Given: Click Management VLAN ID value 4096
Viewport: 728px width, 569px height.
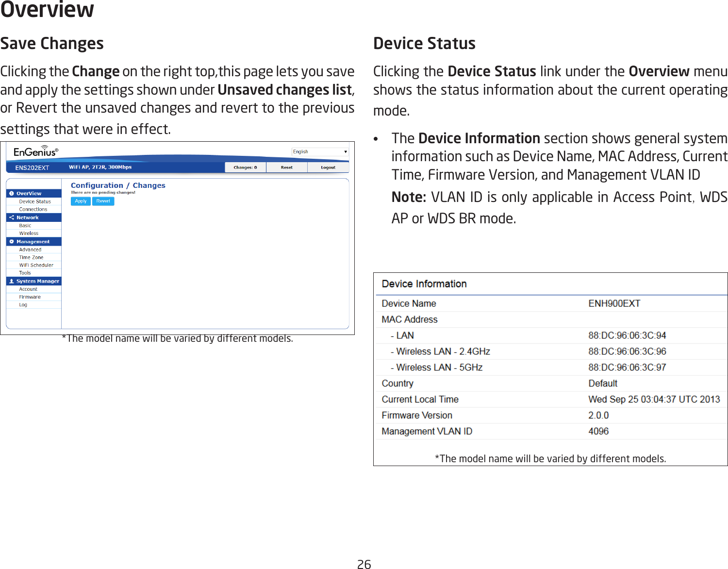Looking at the screenshot, I should click(x=598, y=432).
